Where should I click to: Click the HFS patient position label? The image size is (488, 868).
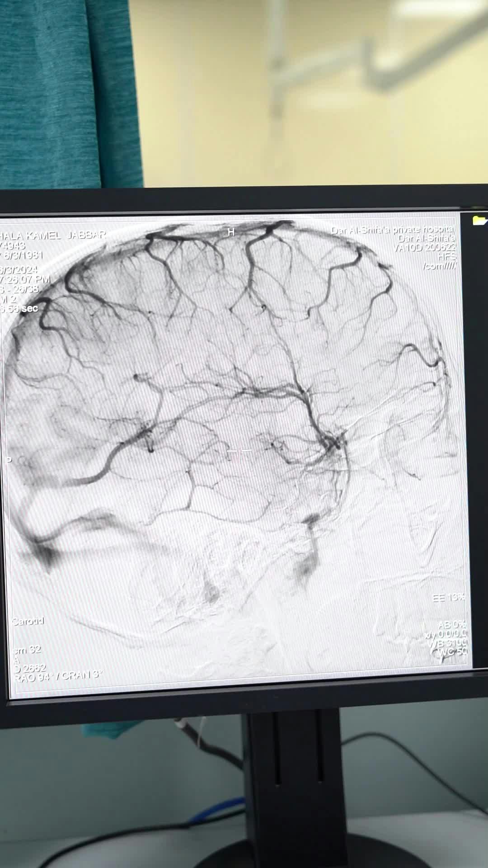tap(446, 257)
